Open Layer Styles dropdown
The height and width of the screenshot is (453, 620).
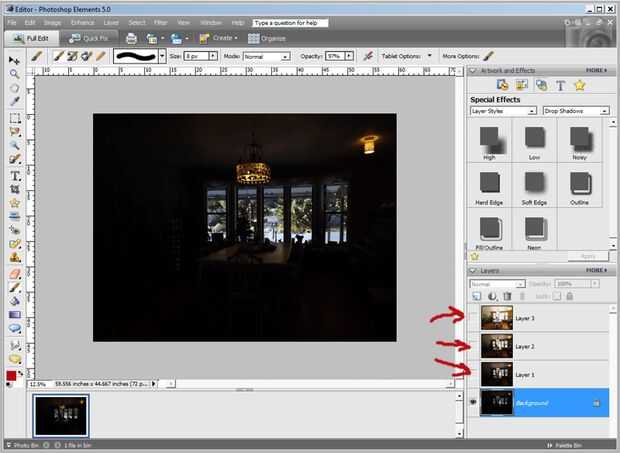tap(503, 111)
